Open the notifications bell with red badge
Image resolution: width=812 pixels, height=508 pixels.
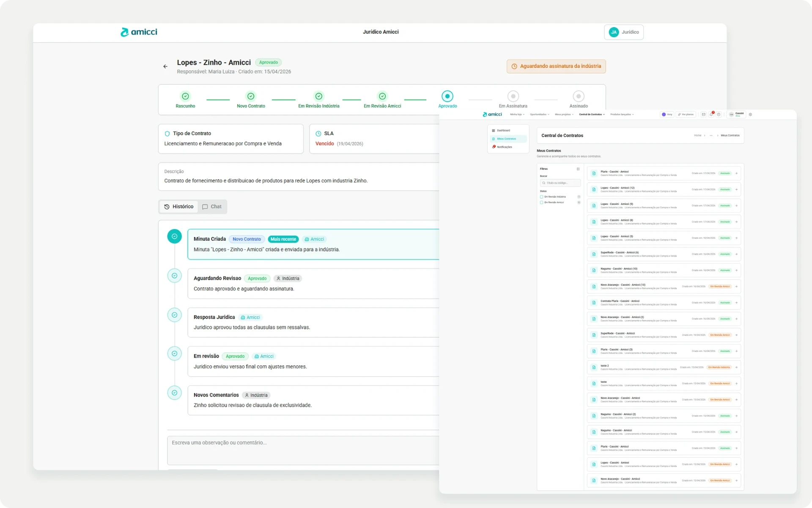point(711,114)
